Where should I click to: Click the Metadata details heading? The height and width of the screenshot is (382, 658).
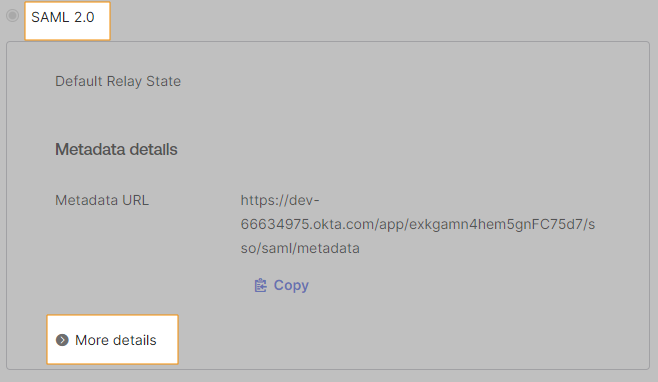116,149
